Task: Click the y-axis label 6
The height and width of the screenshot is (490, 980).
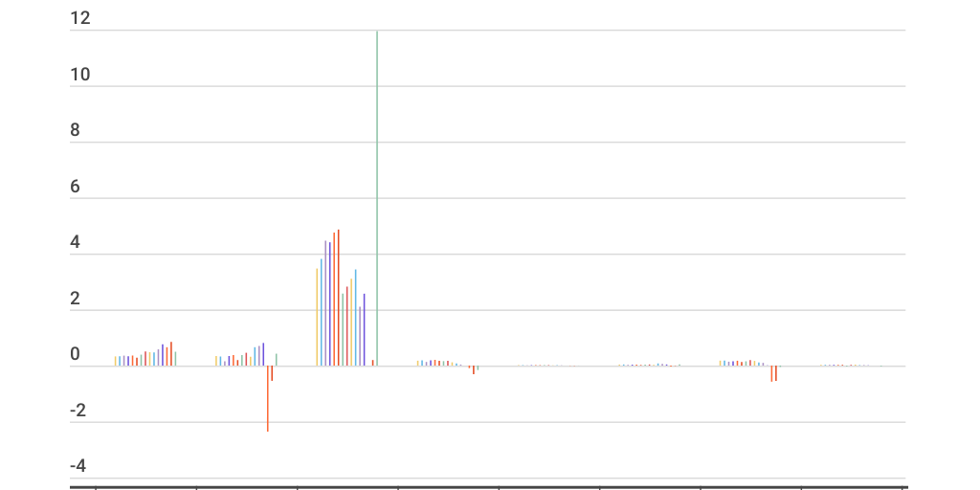Action: pos(76,188)
